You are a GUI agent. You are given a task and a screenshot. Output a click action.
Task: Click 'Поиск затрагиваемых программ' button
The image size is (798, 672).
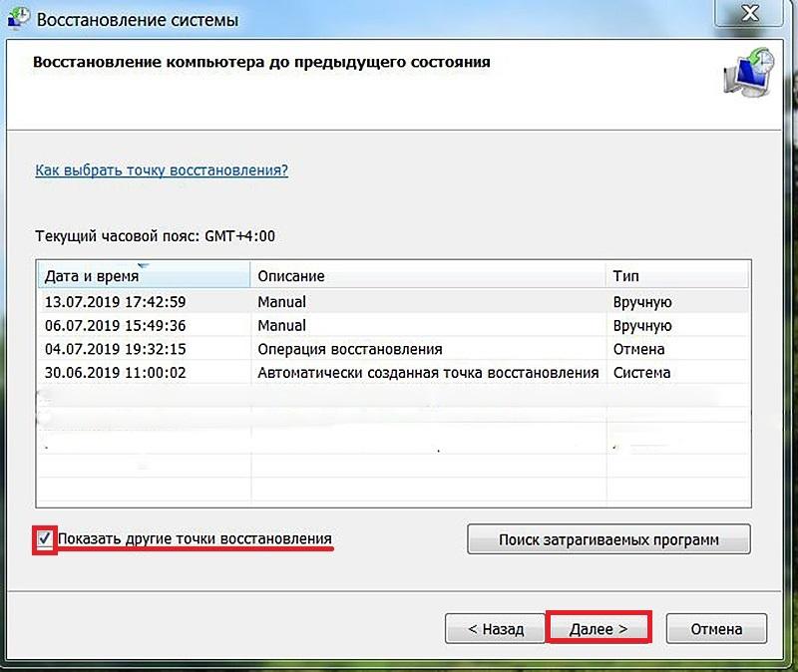608,539
